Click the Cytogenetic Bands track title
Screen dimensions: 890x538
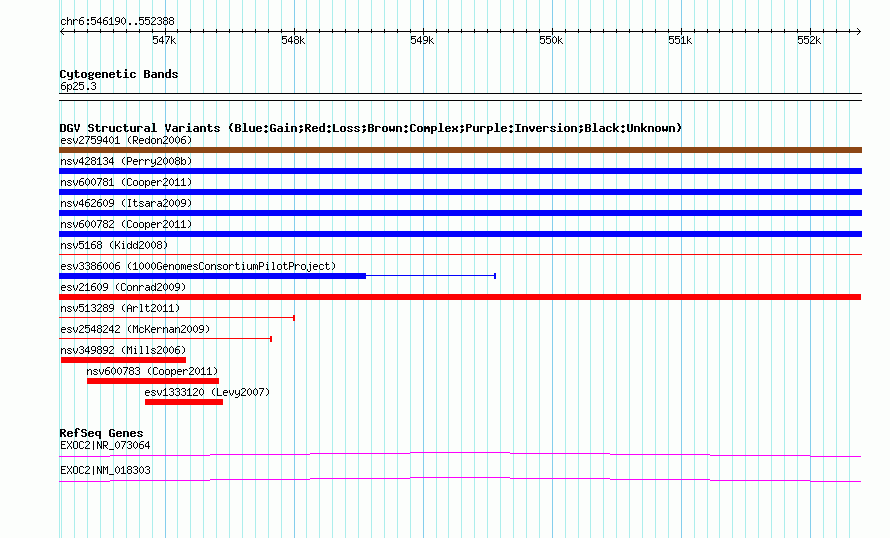(x=119, y=74)
